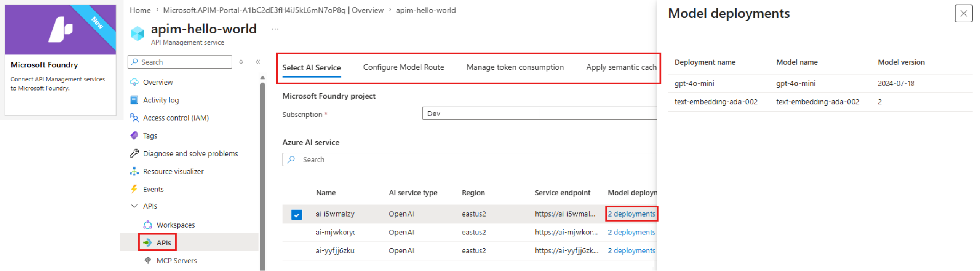Click the Model name column header
Screen dimensions: 980x271
click(797, 62)
